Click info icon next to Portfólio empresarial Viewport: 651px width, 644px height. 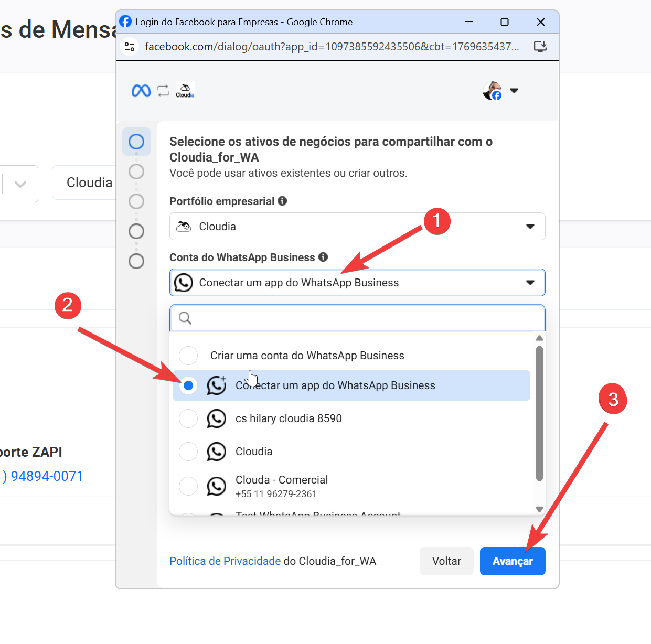(282, 201)
